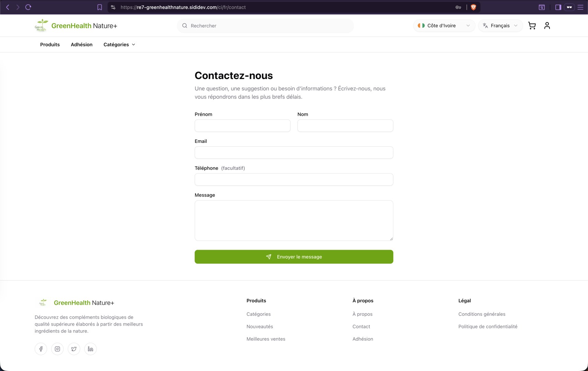The height and width of the screenshot is (371, 588).
Task: Open the Adhésion nav item
Action: click(x=81, y=45)
